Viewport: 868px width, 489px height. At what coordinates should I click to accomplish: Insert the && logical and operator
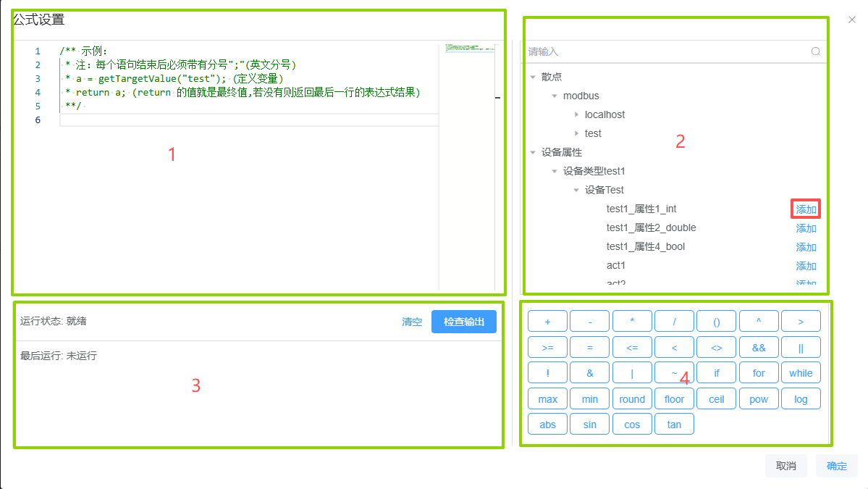click(759, 347)
